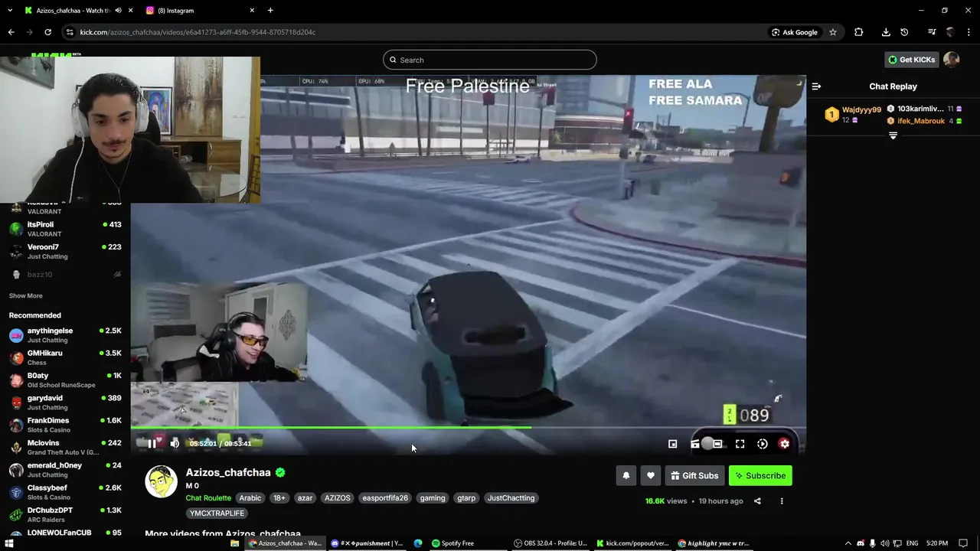Open picture-in-picture mini player icon
This screenshot has width=980, height=551.
pyautogui.click(x=672, y=444)
